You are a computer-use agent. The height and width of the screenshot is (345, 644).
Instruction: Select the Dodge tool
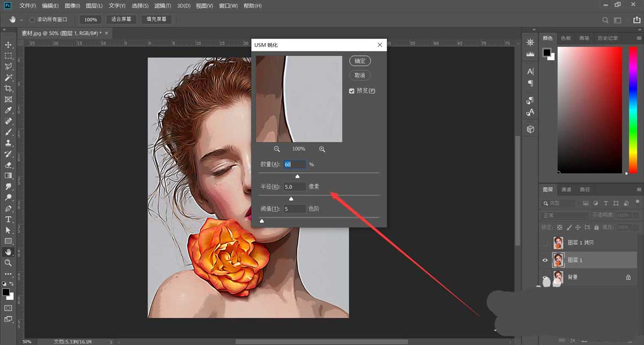[x=8, y=197]
